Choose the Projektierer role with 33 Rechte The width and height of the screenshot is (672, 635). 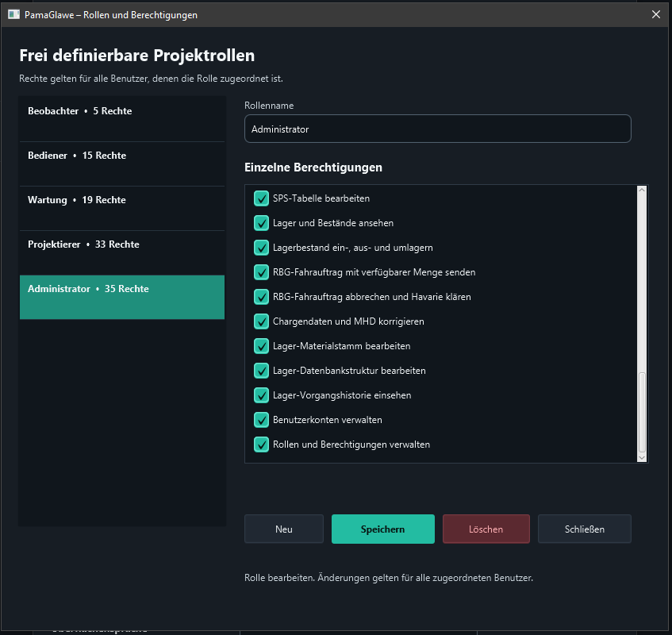click(x=122, y=253)
